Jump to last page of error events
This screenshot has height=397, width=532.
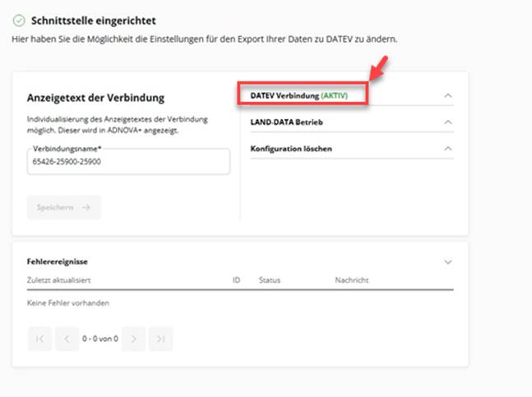click(161, 339)
